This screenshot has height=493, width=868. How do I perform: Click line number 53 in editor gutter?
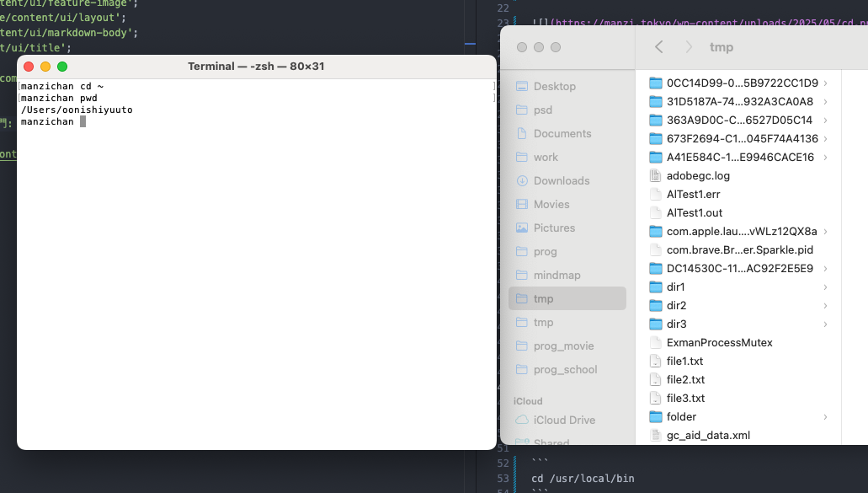(503, 478)
